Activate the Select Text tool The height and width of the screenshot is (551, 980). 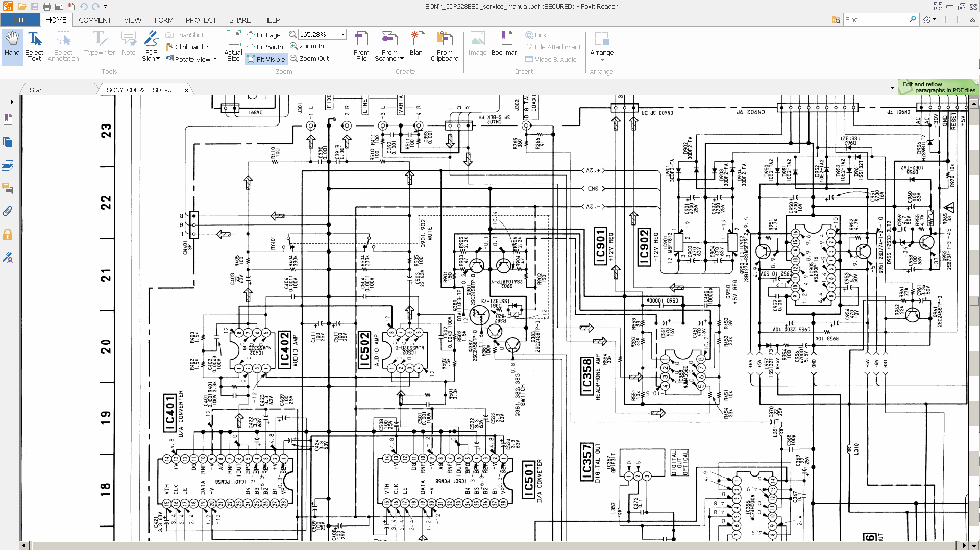tap(34, 47)
